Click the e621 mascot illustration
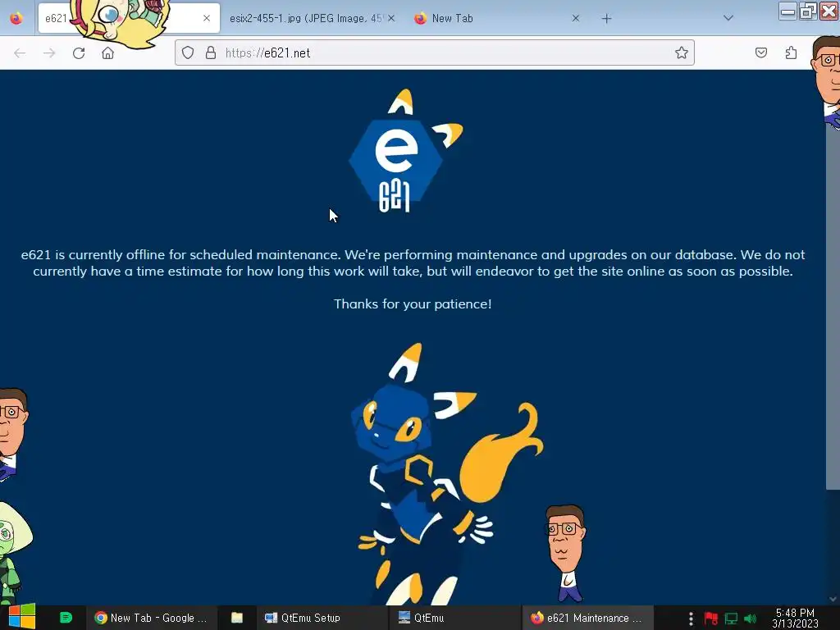This screenshot has height=630, width=840. 448,474
